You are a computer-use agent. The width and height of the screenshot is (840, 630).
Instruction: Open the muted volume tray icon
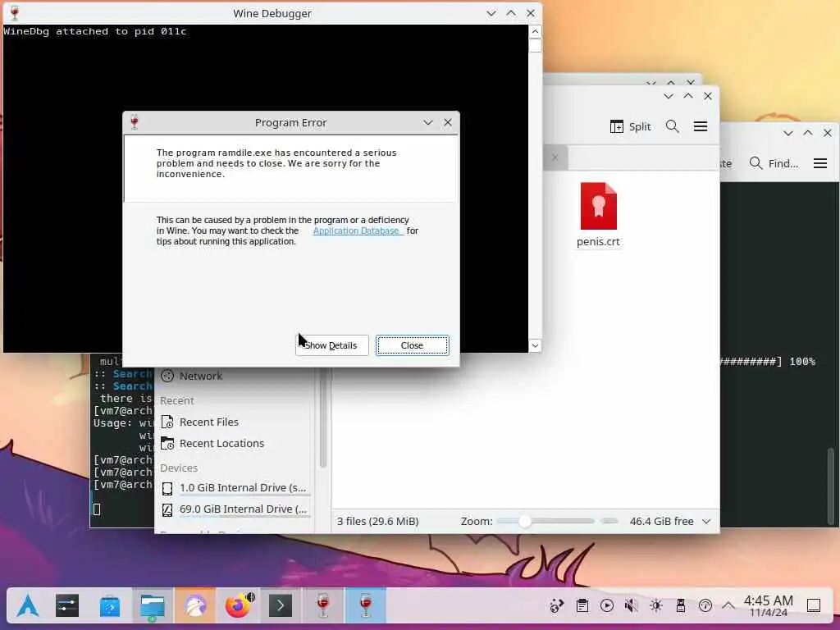tap(631, 606)
